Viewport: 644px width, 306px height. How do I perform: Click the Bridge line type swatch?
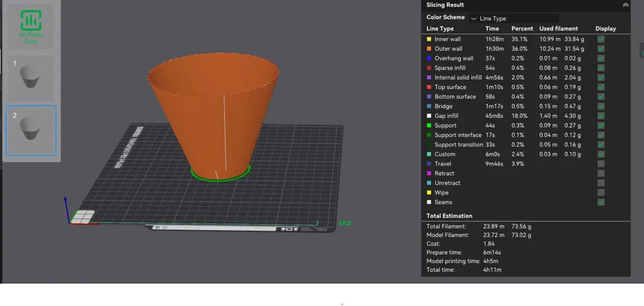pos(429,106)
